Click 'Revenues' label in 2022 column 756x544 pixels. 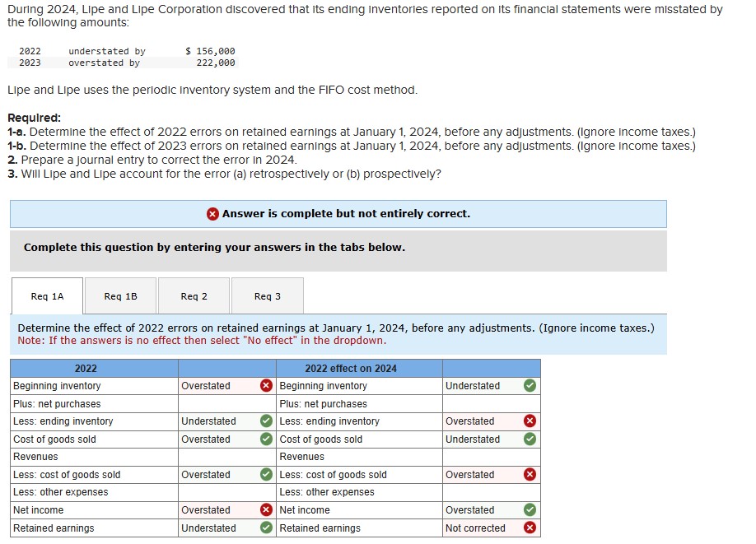(35, 457)
